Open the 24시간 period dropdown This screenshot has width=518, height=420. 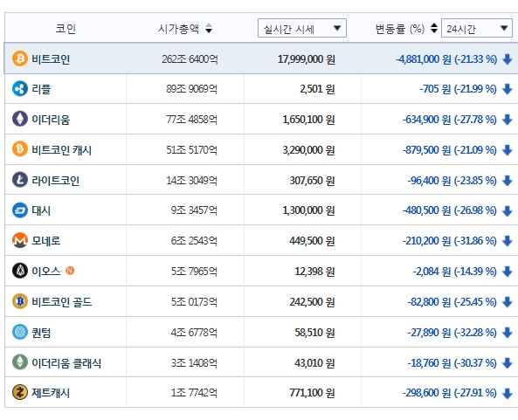[x=477, y=28]
